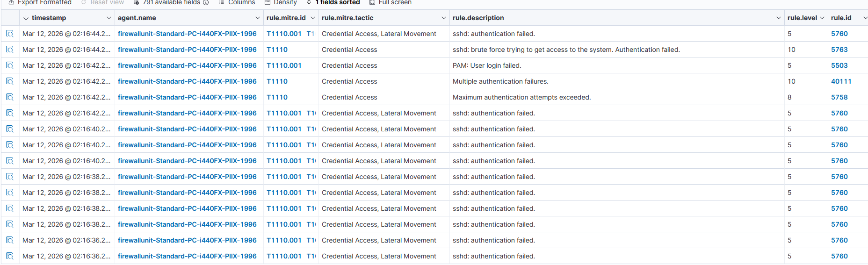Viewport: 868px width, 265px height.
Task: Open rule ID 40111 link
Action: pyautogui.click(x=841, y=81)
